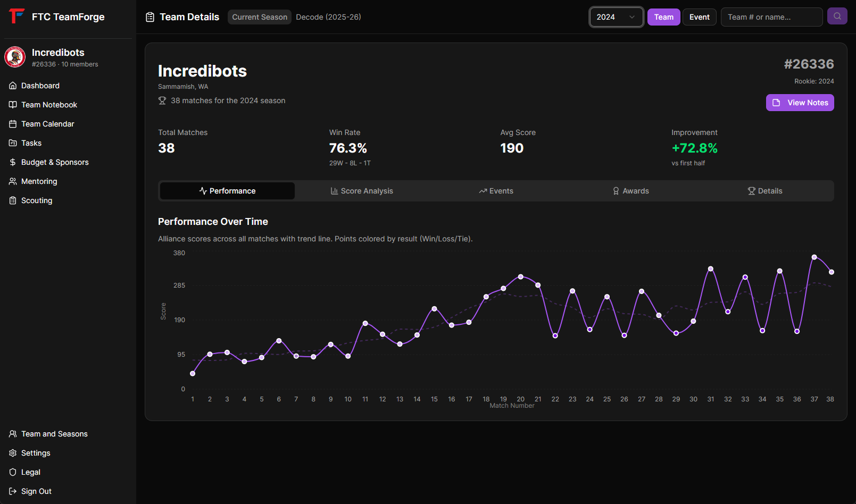Click the FTC TeamForge logo icon
856x504 pixels.
[16, 16]
